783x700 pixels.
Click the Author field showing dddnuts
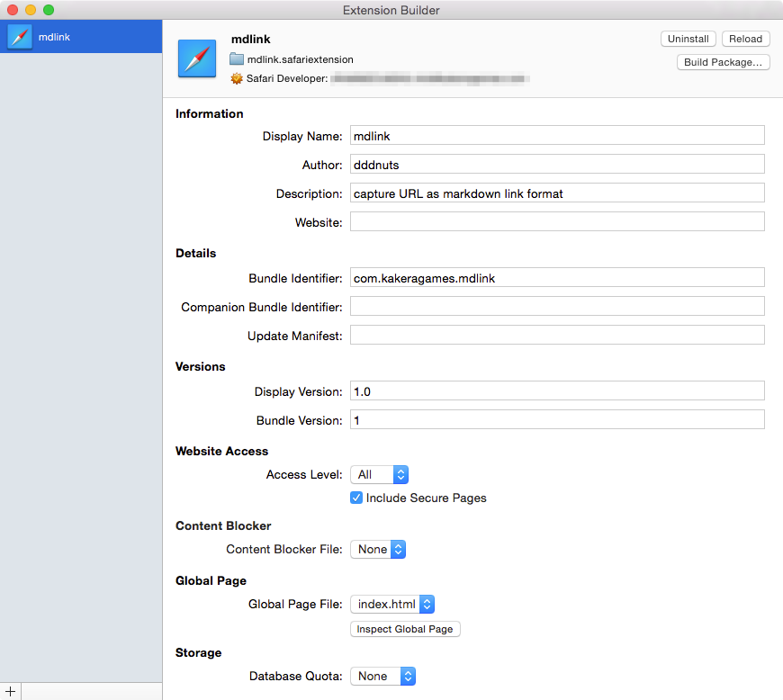[555, 164]
